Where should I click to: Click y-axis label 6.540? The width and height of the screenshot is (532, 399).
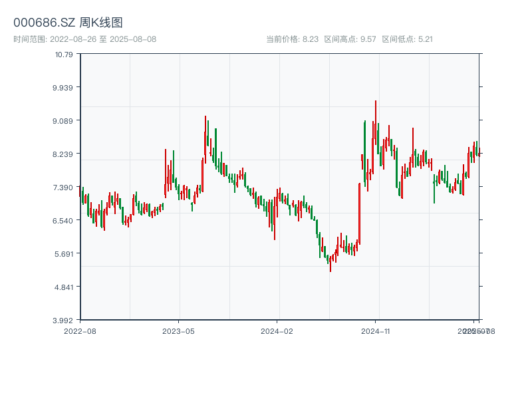(x=63, y=221)
